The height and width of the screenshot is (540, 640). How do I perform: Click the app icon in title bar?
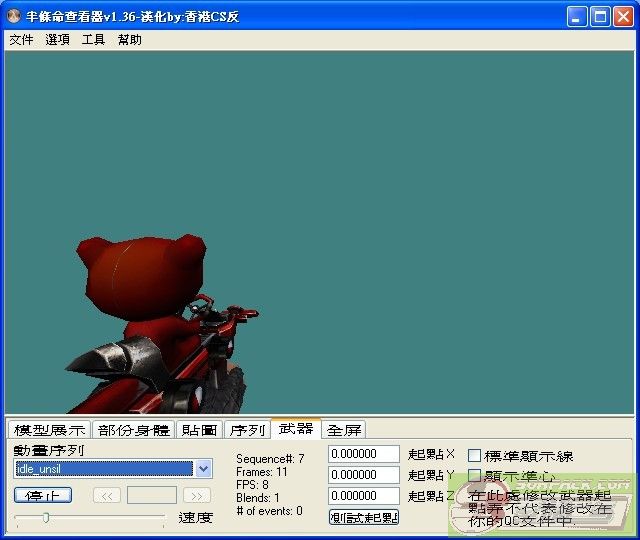click(14, 16)
